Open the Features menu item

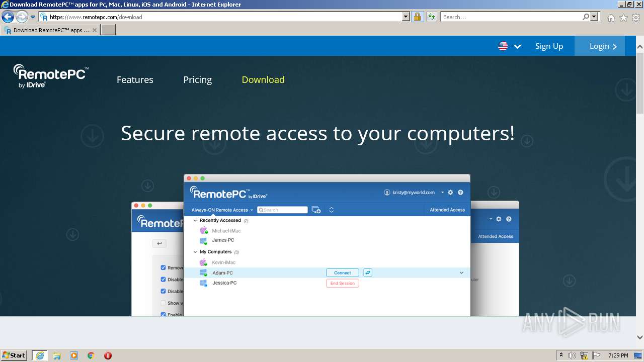coord(135,80)
